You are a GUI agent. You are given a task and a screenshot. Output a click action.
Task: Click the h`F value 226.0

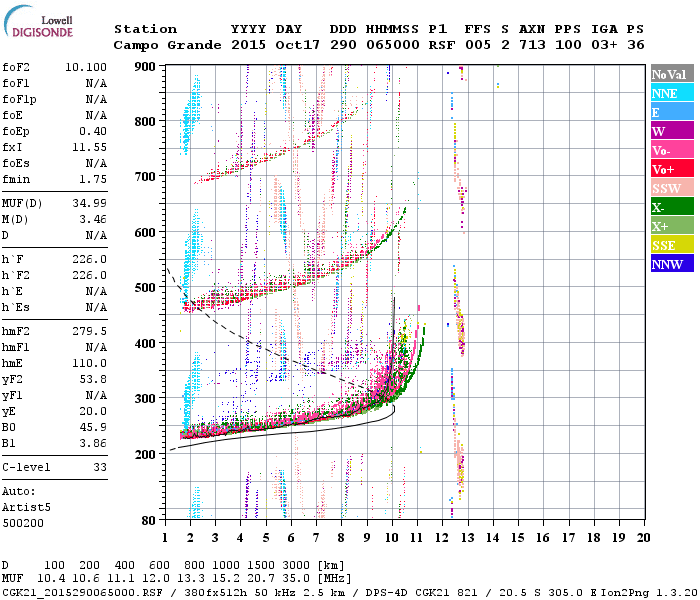click(x=89, y=259)
